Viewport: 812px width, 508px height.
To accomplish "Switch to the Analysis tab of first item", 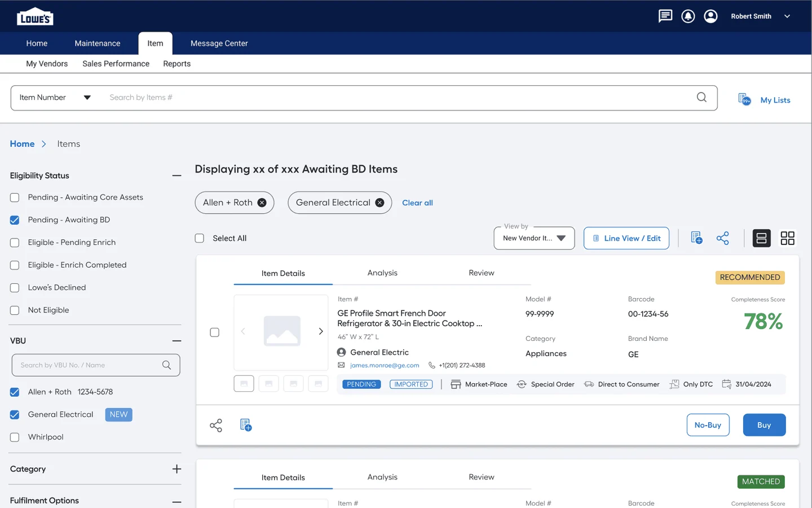I will point(382,273).
